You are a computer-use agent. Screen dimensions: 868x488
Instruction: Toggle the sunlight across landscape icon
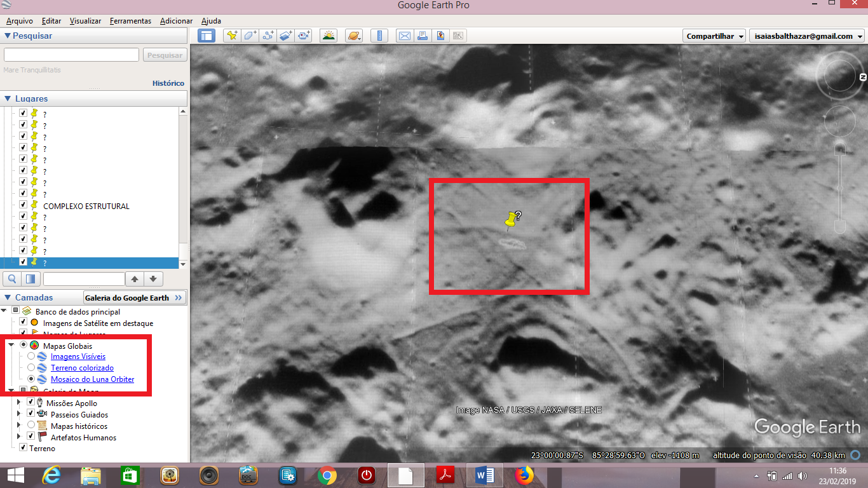point(329,36)
